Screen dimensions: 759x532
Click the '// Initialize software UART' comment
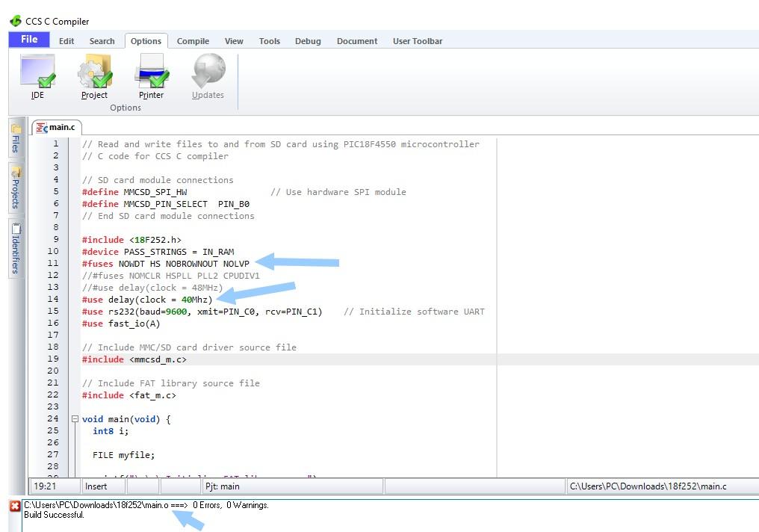point(414,312)
